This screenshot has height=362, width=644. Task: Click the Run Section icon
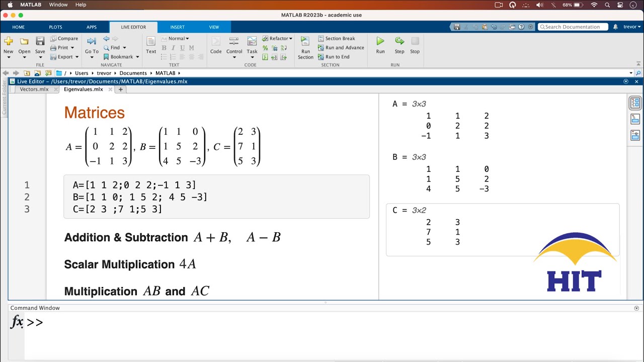(305, 41)
